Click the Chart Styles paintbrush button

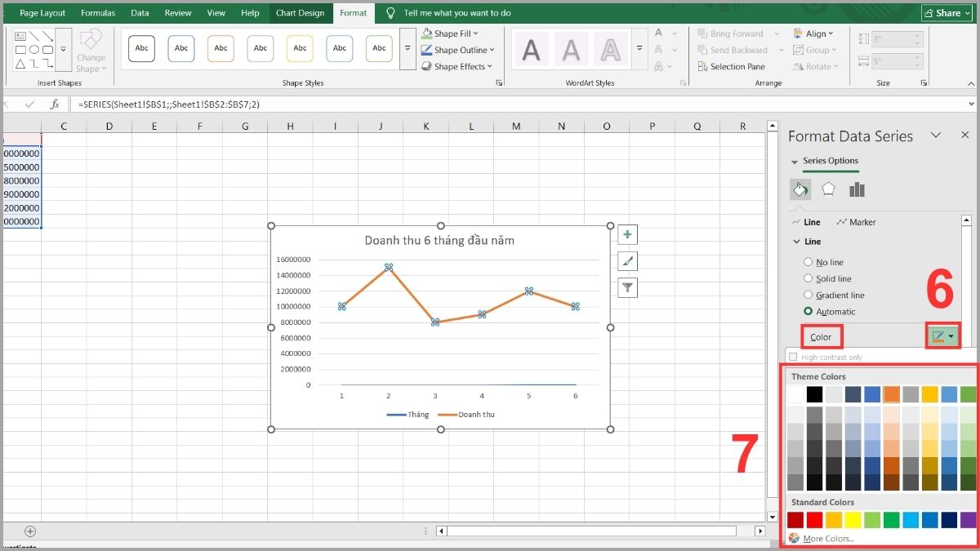pos(628,261)
